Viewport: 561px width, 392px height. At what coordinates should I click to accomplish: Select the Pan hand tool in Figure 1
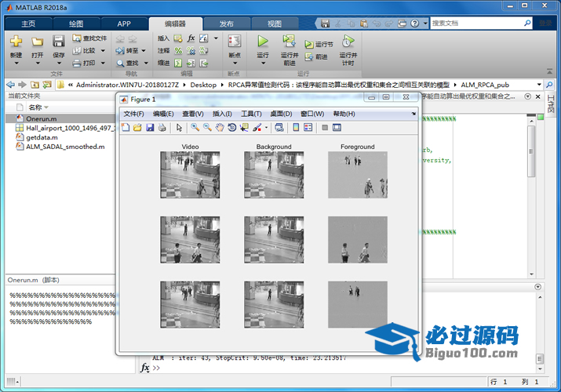tap(220, 128)
